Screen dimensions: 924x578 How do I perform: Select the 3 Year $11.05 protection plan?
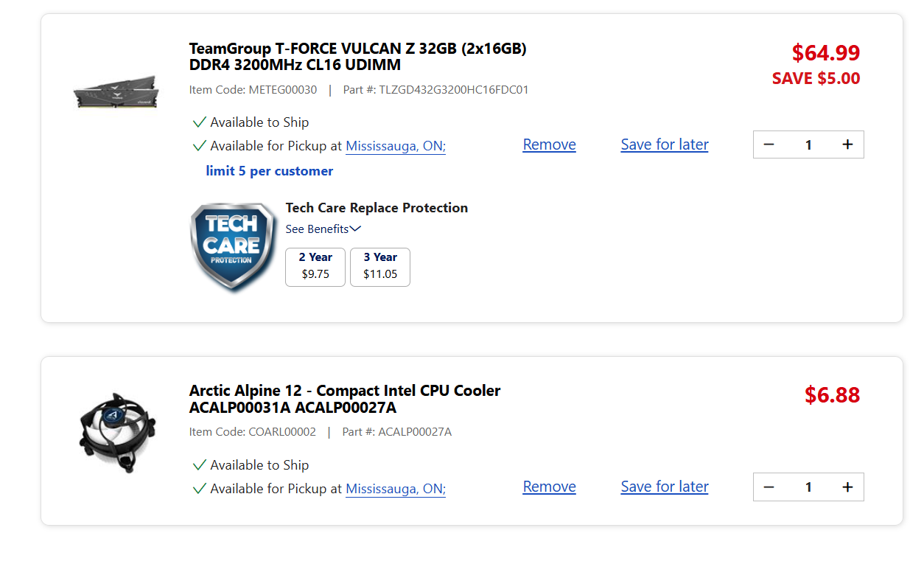[x=380, y=267]
